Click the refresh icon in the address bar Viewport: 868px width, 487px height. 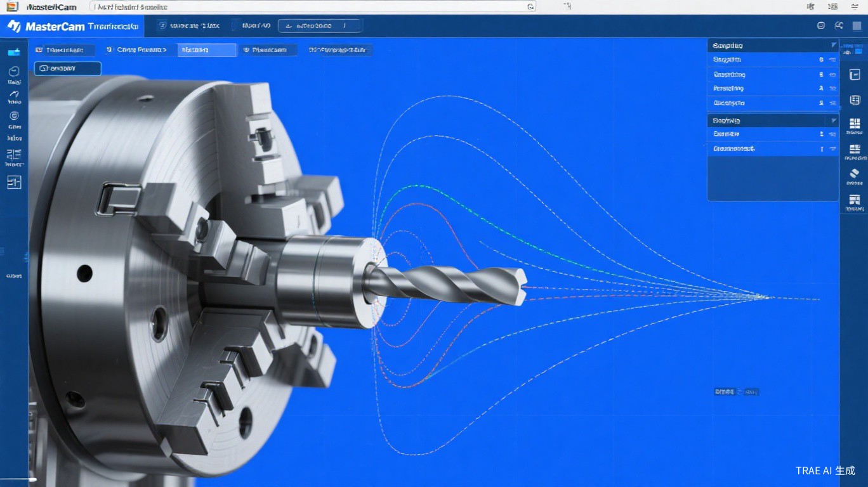[x=530, y=6]
